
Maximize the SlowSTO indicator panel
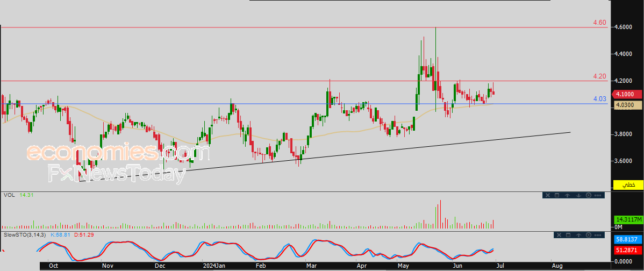[x=568, y=235]
